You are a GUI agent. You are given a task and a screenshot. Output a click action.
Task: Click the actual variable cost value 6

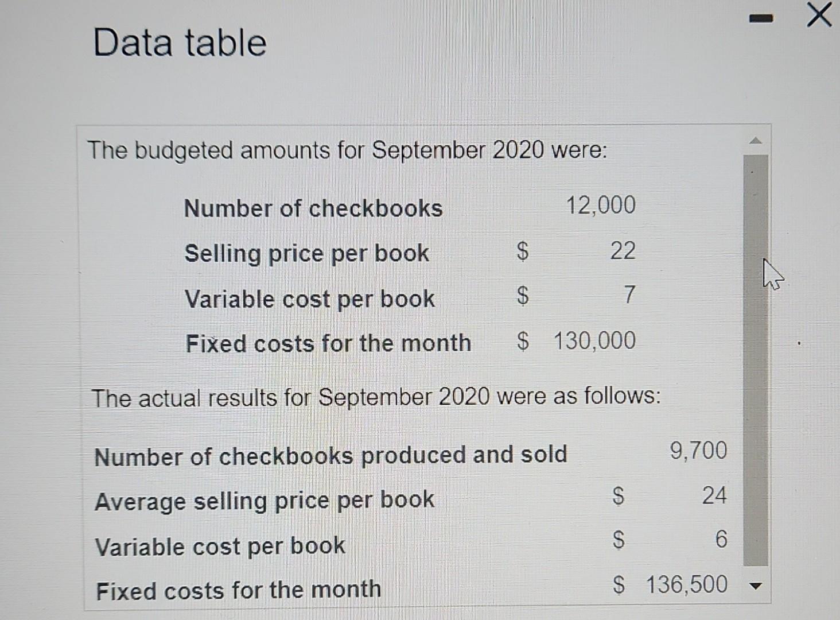[x=722, y=538]
